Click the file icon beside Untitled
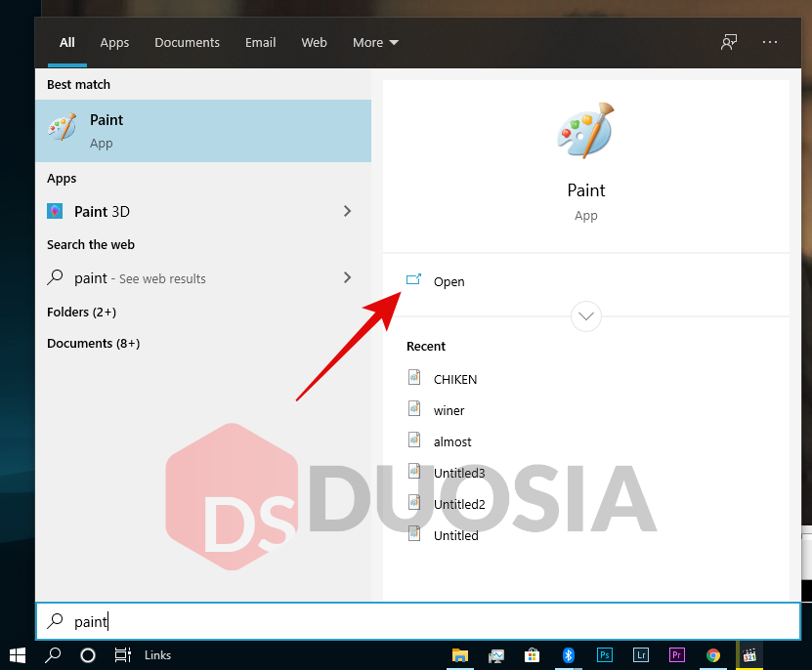Screen dimensions: 812x670 coord(414,533)
